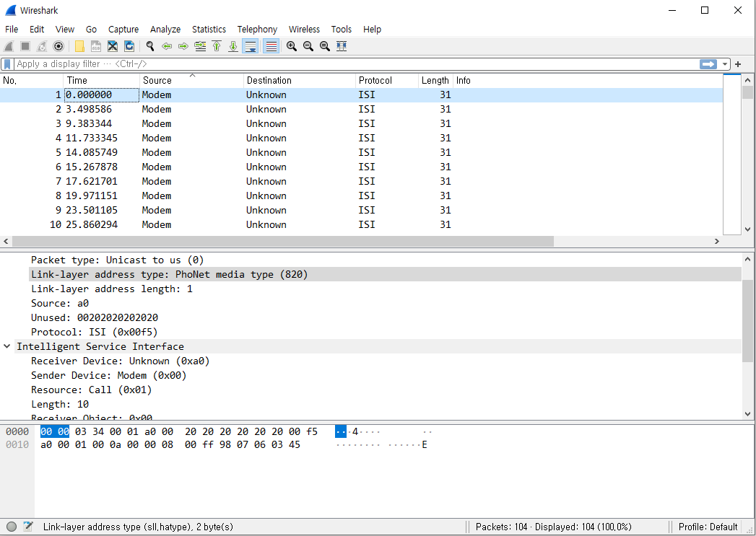Zoom out on packet text
756x536 pixels.
[x=308, y=46]
